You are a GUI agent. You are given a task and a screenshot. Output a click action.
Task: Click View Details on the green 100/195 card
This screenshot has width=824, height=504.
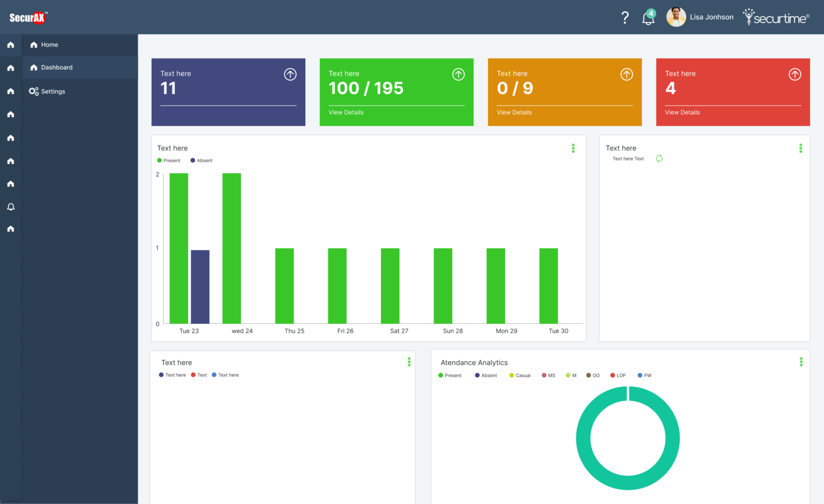[346, 112]
